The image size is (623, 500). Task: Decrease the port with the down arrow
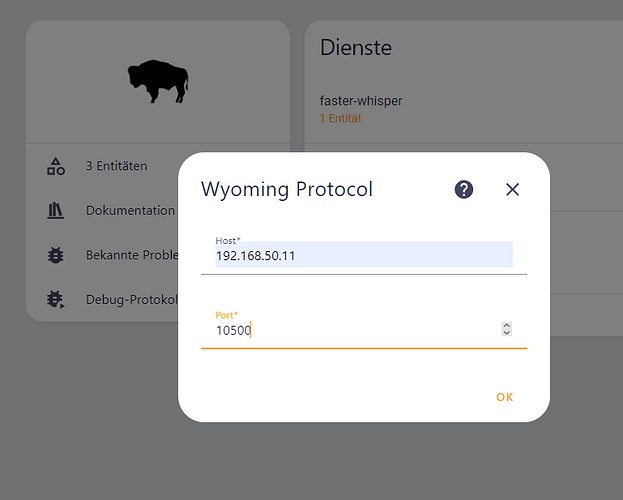507,333
